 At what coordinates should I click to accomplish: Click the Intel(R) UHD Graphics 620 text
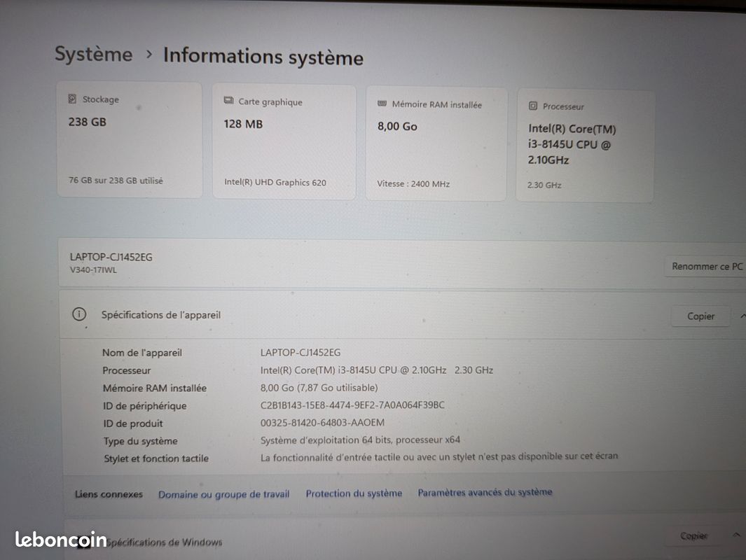tap(275, 183)
